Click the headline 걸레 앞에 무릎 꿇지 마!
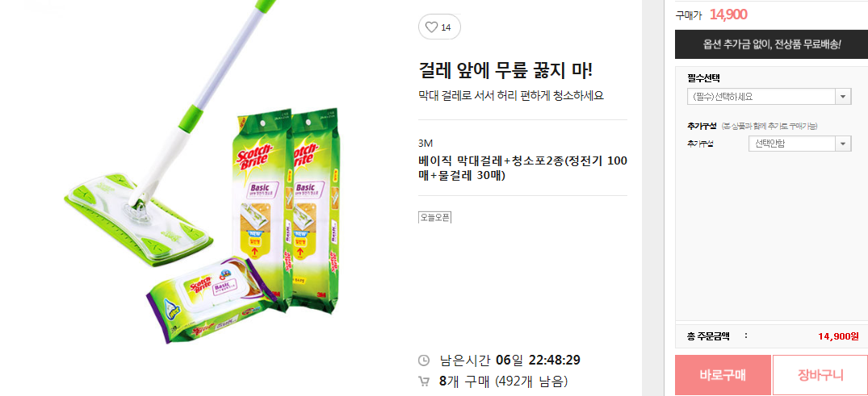This screenshot has width=868, height=396. 505,70
